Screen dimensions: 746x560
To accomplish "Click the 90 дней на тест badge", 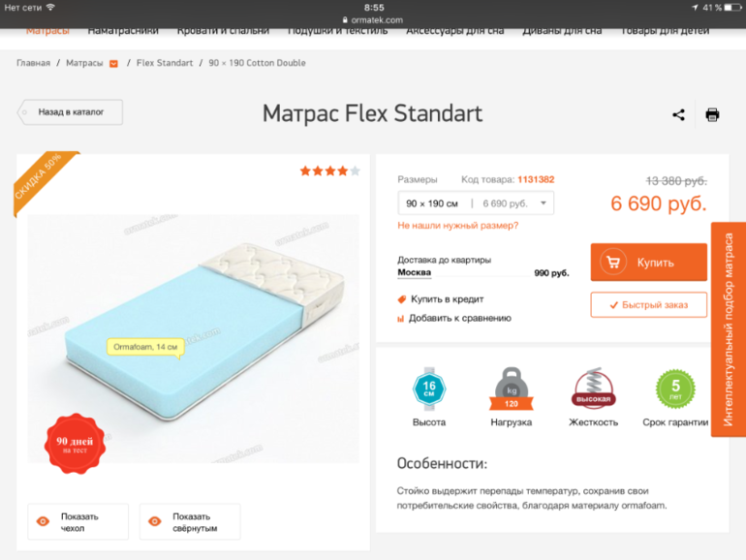I will pyautogui.click(x=75, y=444).
